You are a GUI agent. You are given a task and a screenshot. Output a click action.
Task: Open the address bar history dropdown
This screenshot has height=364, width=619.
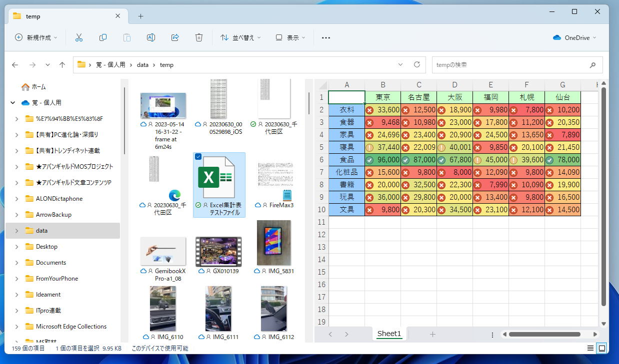(400, 65)
